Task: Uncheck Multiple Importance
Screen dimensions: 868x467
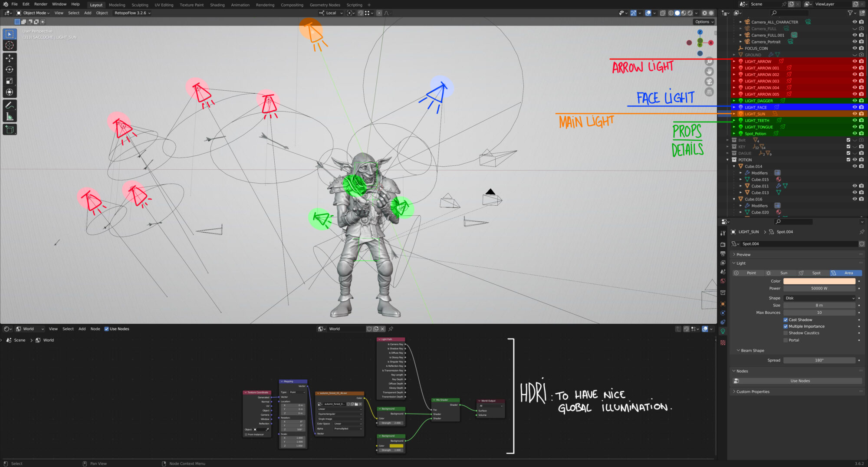Action: click(x=786, y=326)
